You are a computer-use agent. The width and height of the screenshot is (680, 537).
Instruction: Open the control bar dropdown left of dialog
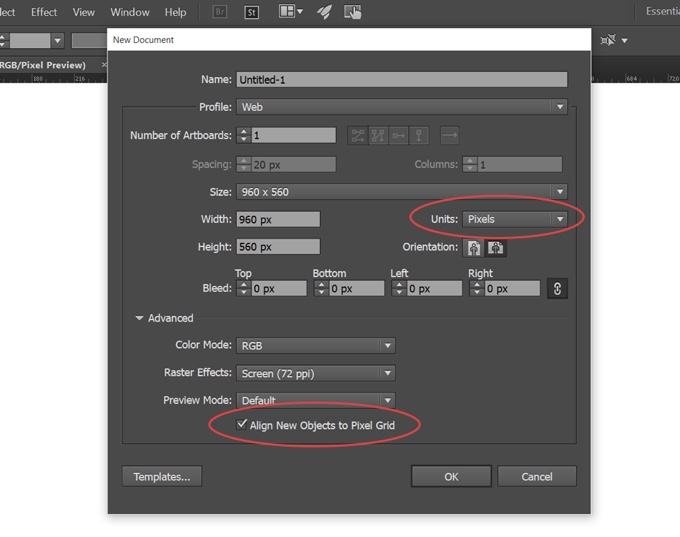pos(57,41)
